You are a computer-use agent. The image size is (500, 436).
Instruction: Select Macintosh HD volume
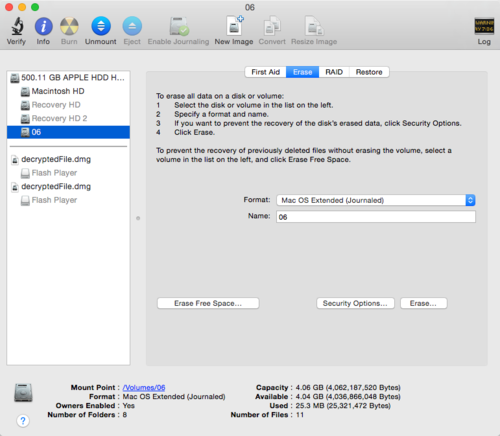pos(68,91)
